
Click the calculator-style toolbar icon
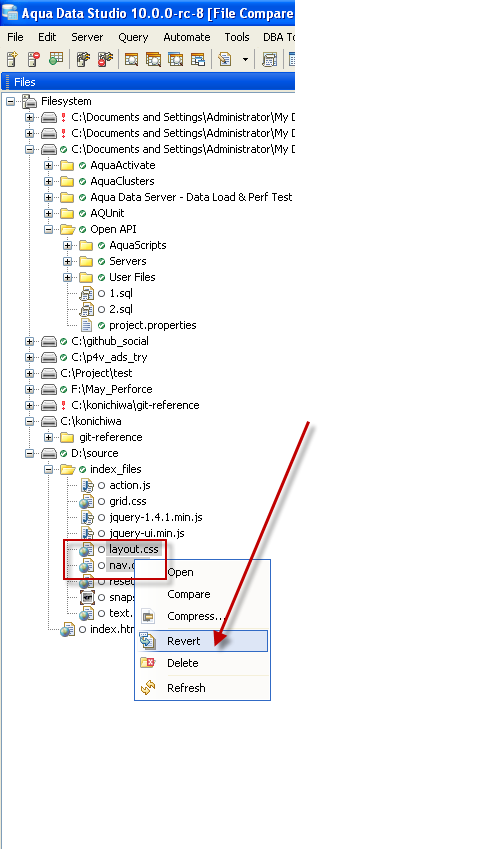[269, 59]
